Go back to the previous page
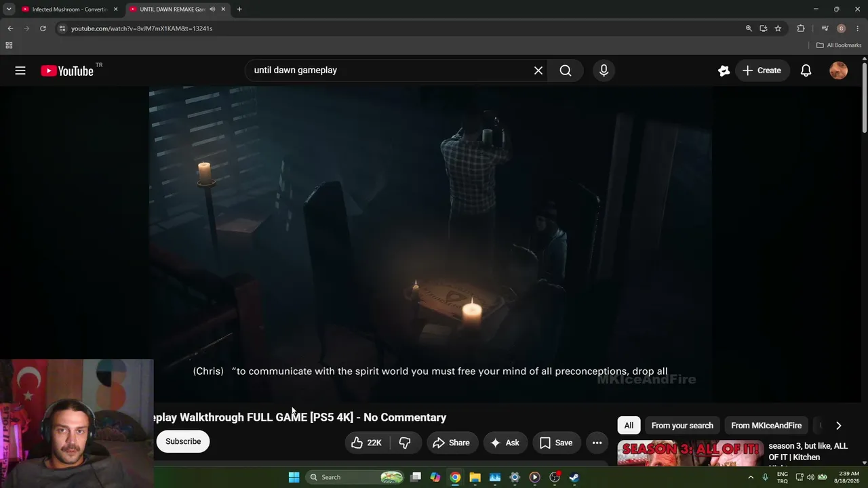The image size is (868, 488). 10,28
